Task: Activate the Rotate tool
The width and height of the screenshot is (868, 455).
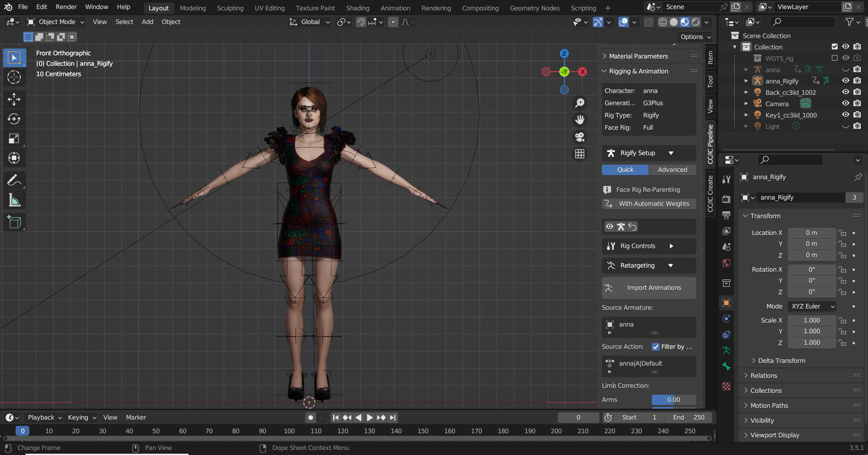Action: [x=14, y=119]
